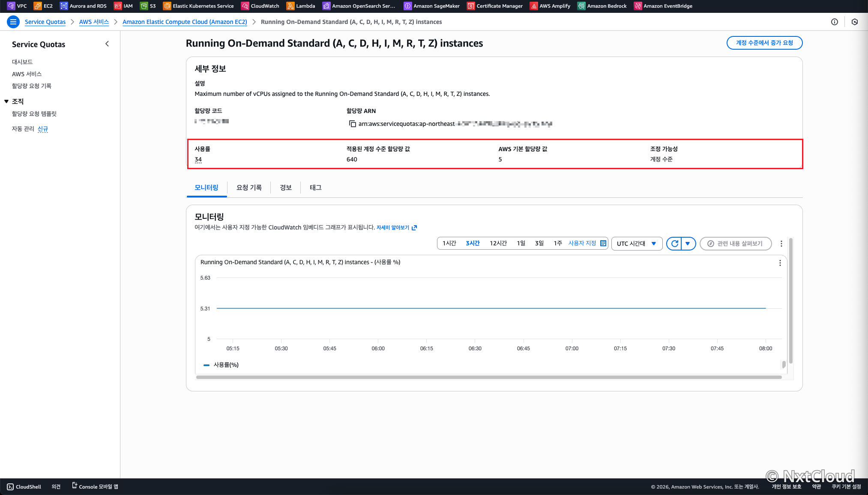Open the VPC service shortcut
The image size is (868, 495).
[x=17, y=6]
